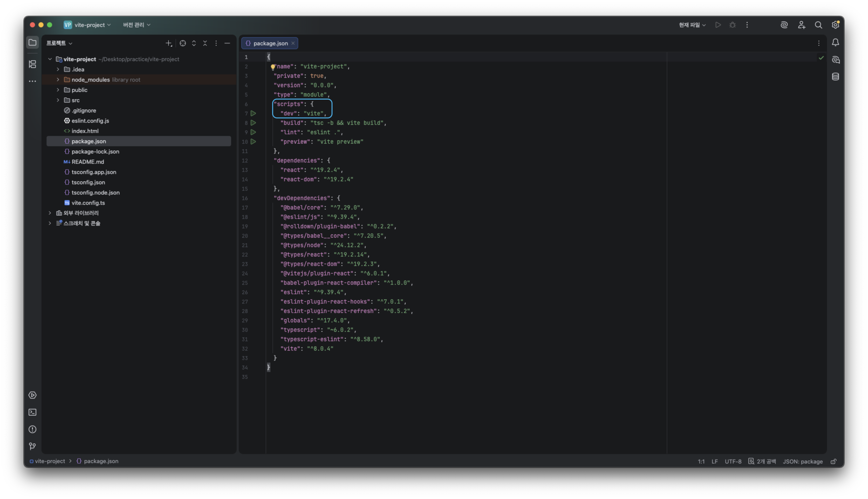Open project panel options menu
Image resolution: width=868 pixels, height=499 pixels.
point(216,43)
